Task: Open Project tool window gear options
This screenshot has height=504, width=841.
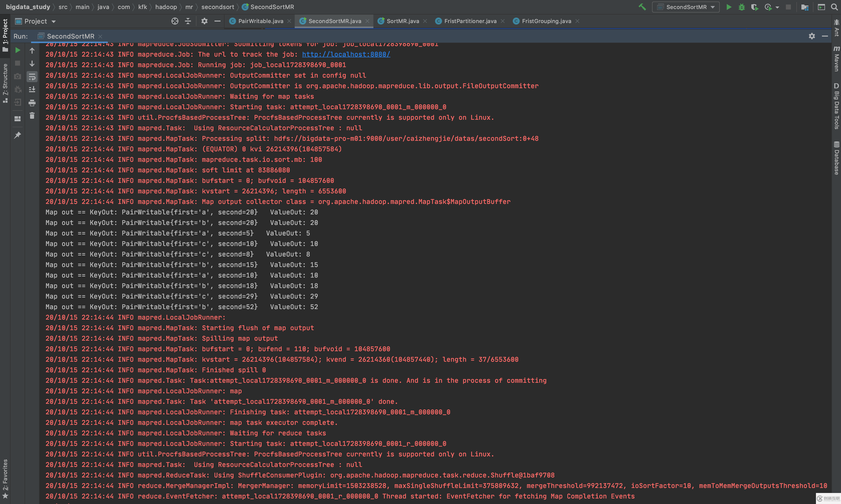Action: pyautogui.click(x=204, y=21)
